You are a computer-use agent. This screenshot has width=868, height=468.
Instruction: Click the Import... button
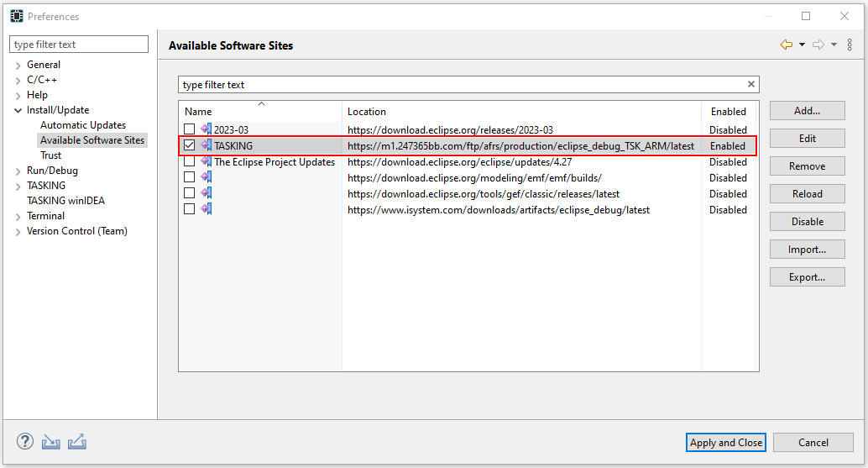point(807,250)
